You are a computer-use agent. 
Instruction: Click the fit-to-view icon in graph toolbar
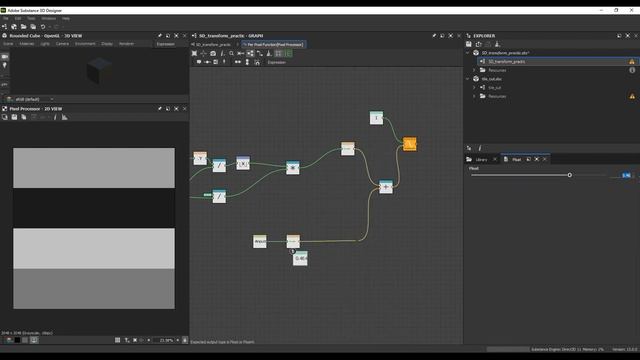194,53
